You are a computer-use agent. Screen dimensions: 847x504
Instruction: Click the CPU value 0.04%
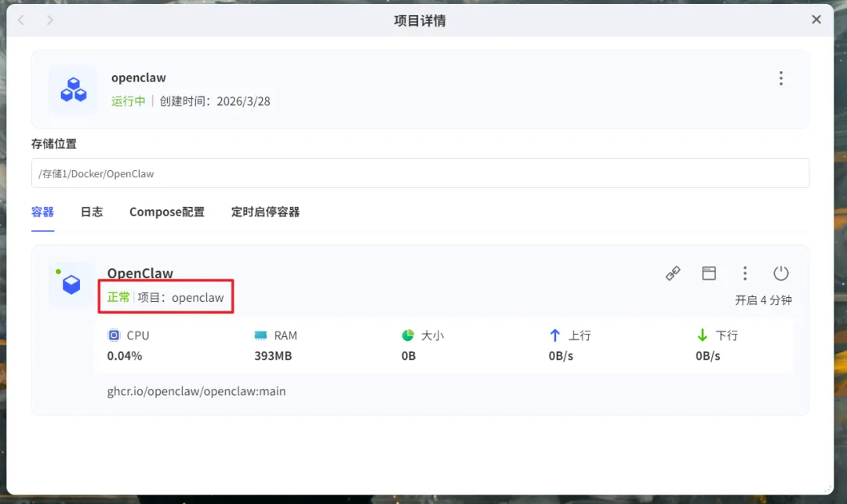(124, 356)
